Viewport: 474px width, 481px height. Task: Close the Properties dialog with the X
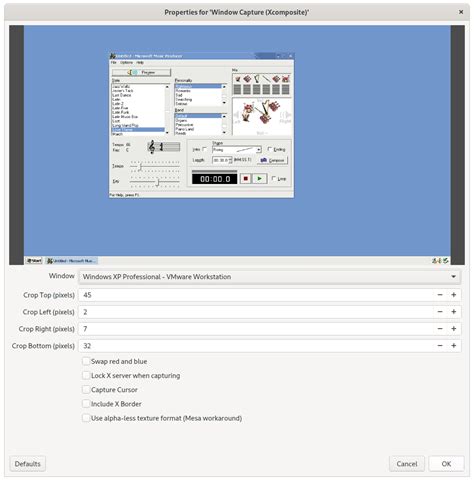click(x=461, y=12)
